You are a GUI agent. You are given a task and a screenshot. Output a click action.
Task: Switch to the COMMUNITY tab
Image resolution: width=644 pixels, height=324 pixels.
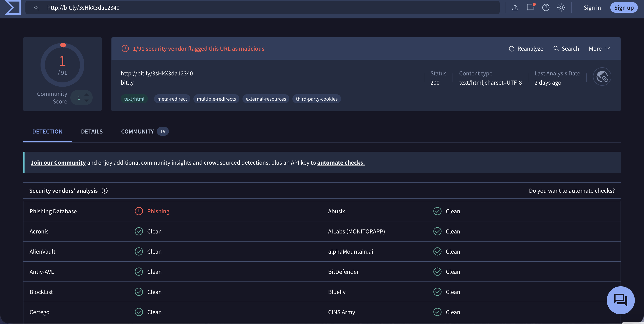145,131
